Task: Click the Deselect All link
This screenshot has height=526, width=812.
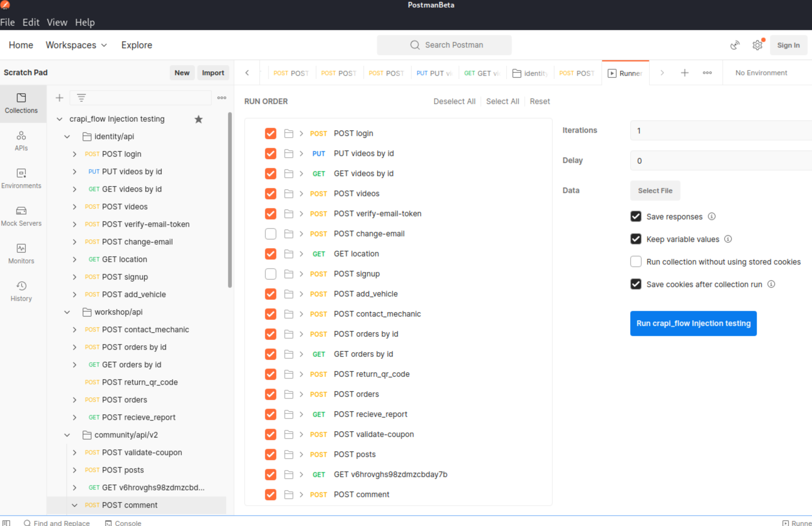Action: (x=454, y=101)
